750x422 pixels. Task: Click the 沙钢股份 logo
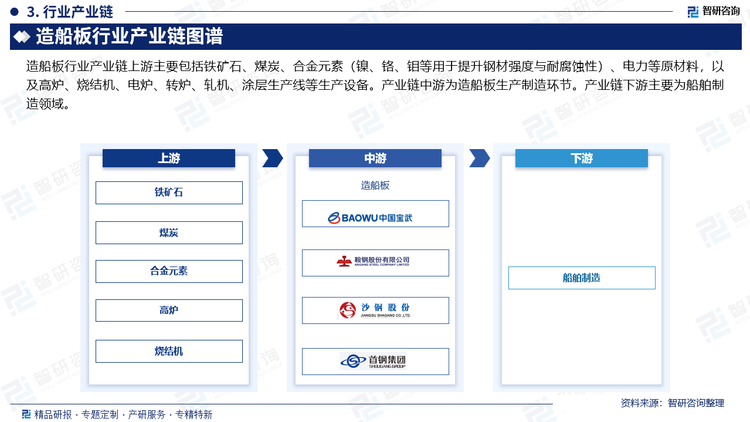pyautogui.click(x=375, y=310)
